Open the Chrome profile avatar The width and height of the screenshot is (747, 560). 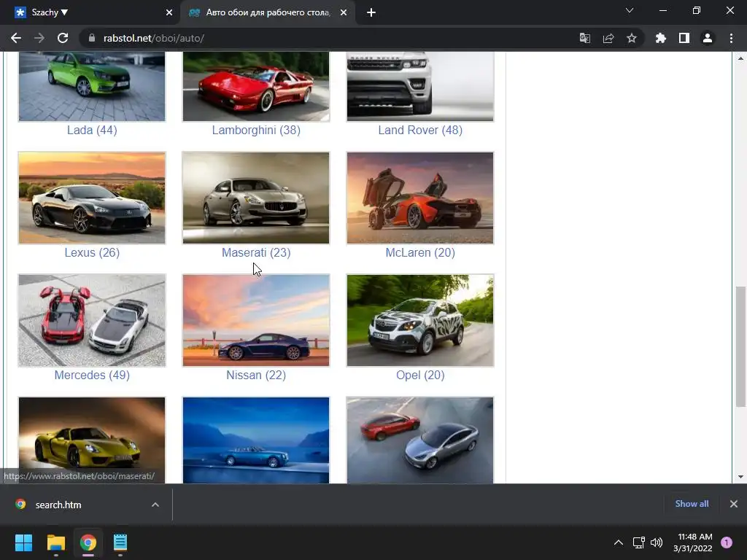coord(708,38)
